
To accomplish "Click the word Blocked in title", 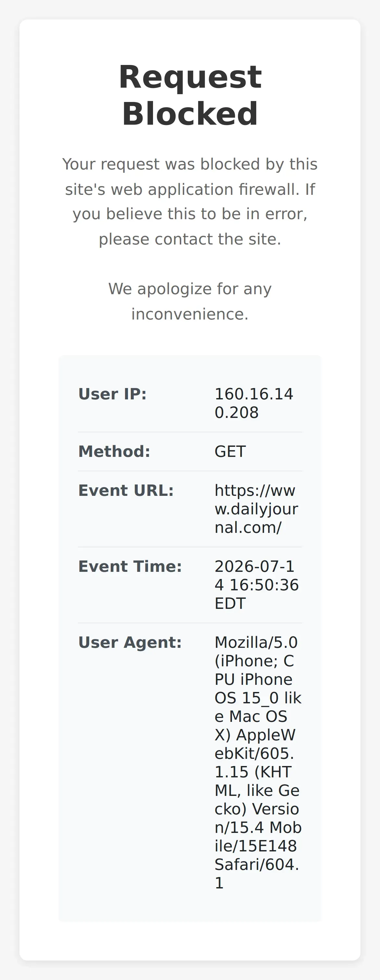I will [190, 113].
